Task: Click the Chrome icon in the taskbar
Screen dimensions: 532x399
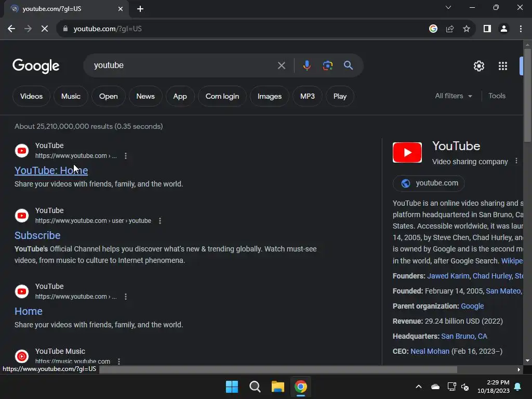Action: pos(301,387)
